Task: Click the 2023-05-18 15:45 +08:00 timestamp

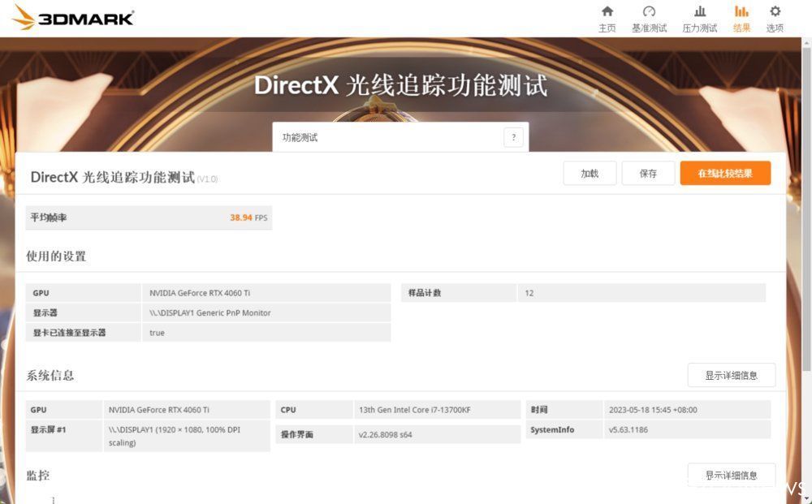Action: tap(653, 410)
